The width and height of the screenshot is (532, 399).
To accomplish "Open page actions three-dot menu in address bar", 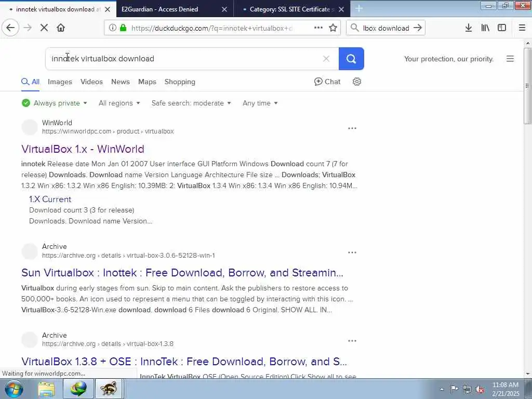I will [318, 28].
